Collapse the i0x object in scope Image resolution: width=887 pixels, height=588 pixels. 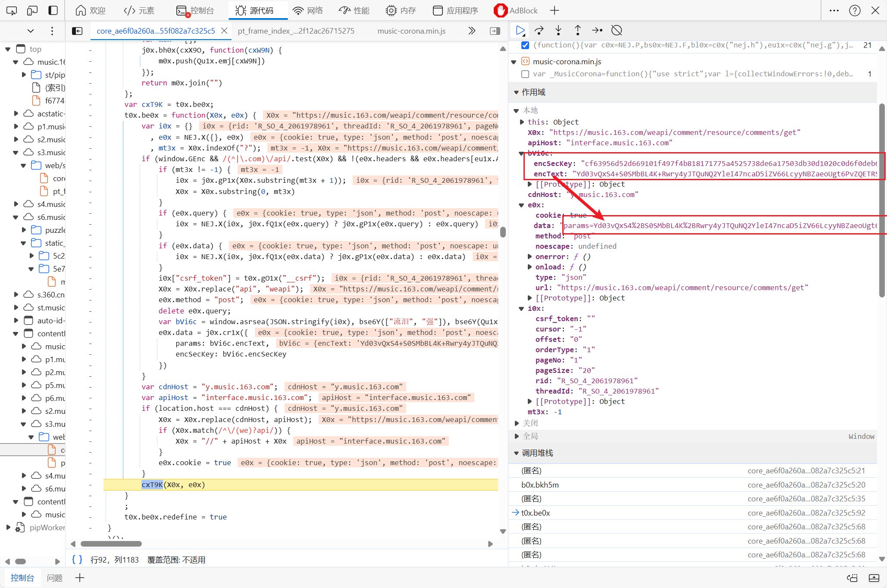coord(521,308)
